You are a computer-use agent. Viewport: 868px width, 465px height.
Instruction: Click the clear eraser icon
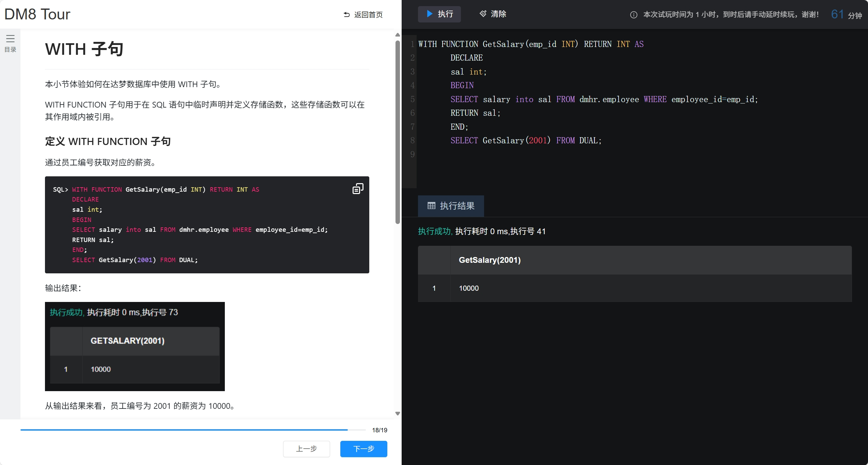[x=483, y=14]
